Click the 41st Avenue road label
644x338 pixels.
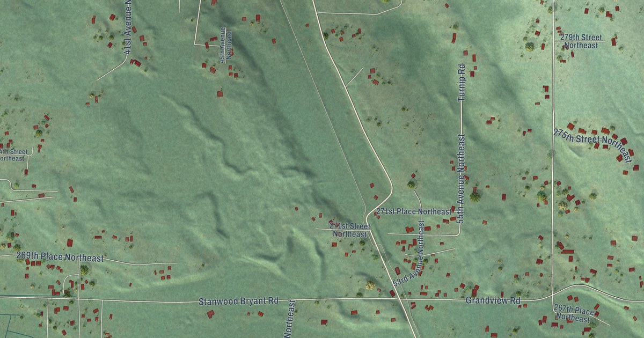[x=127, y=27]
